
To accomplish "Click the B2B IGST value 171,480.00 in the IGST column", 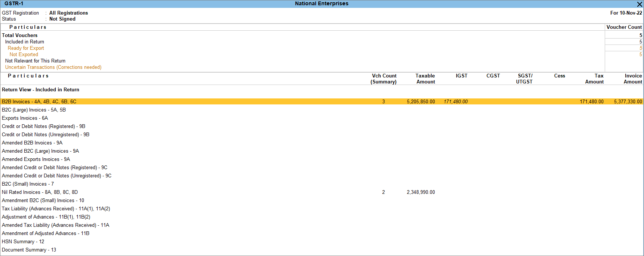I will coord(456,101).
